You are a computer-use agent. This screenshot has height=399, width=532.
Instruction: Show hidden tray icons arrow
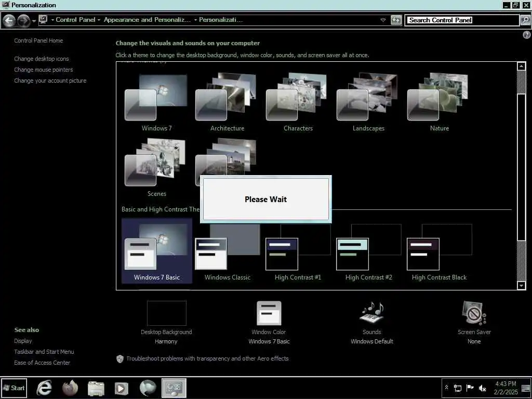(x=446, y=388)
